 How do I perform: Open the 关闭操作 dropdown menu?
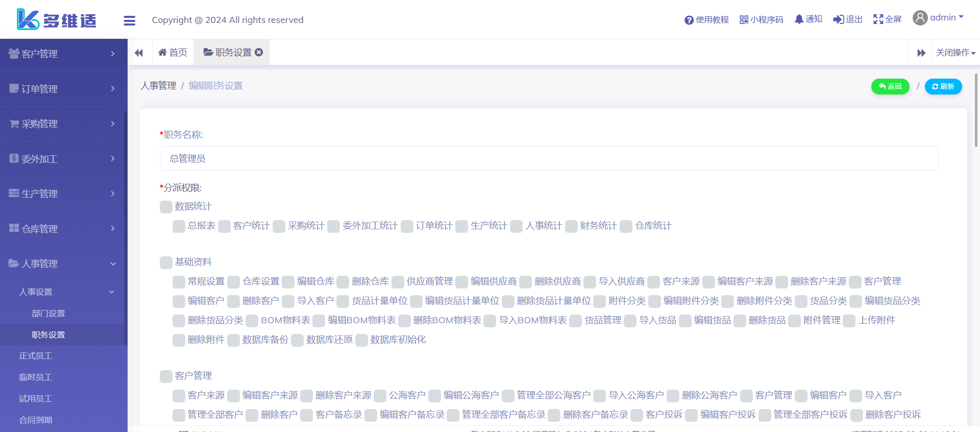pos(955,53)
